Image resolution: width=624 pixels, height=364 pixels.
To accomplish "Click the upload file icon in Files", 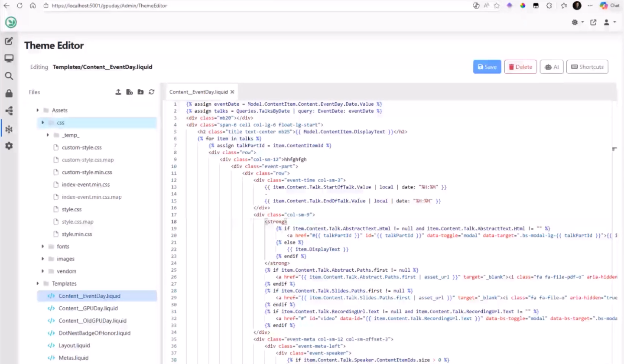I will [x=118, y=92].
